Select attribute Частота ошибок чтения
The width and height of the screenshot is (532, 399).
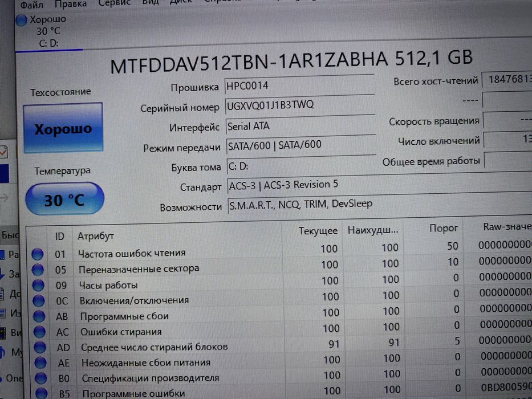coord(132,253)
